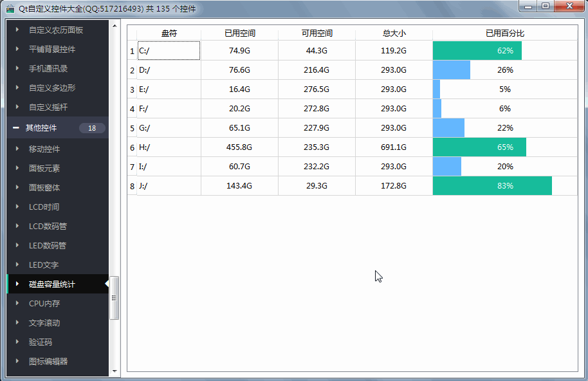588x381 pixels.
Task: Open the 磁盘容量统计 item
Action: click(x=52, y=284)
